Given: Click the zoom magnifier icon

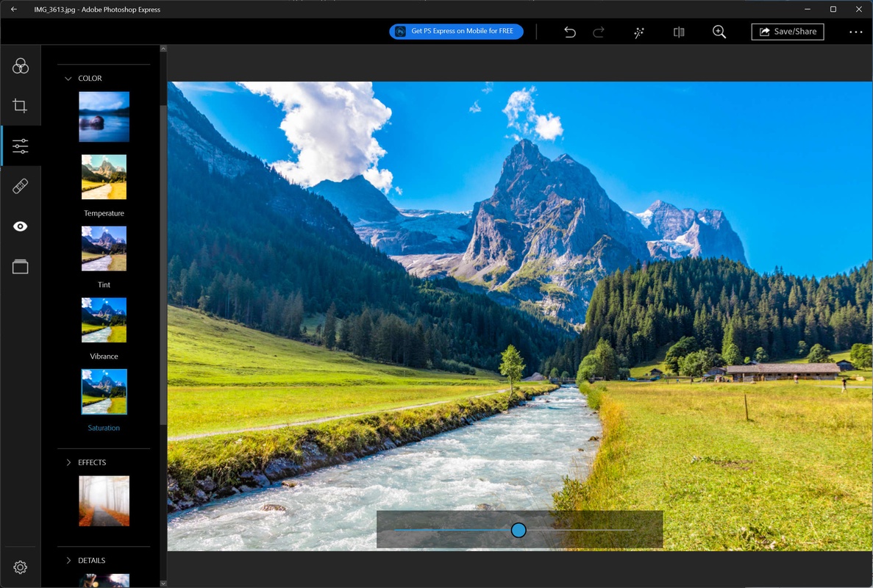Looking at the screenshot, I should click(719, 32).
